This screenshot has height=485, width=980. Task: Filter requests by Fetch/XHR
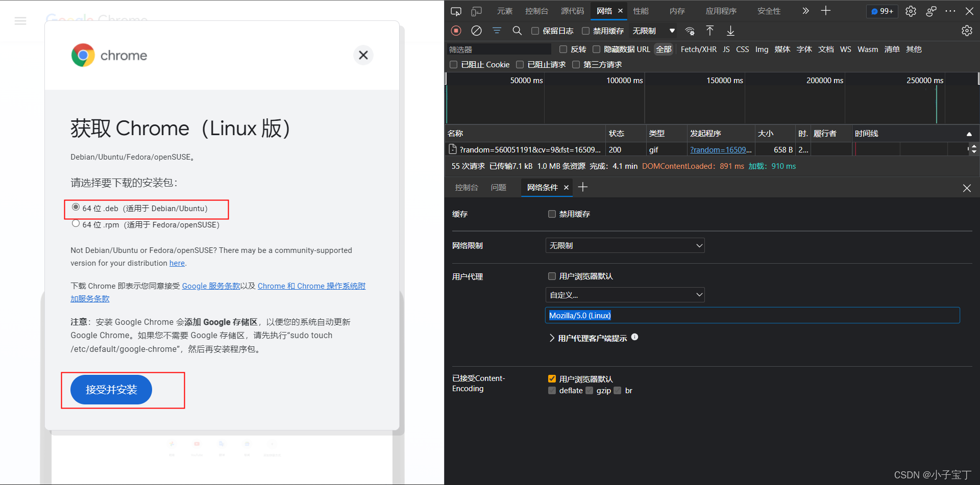(x=699, y=49)
